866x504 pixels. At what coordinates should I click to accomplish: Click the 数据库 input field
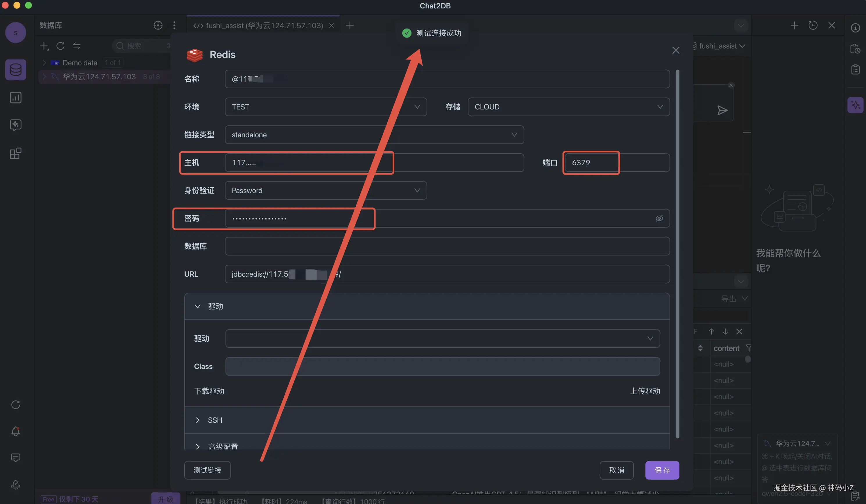click(x=447, y=246)
